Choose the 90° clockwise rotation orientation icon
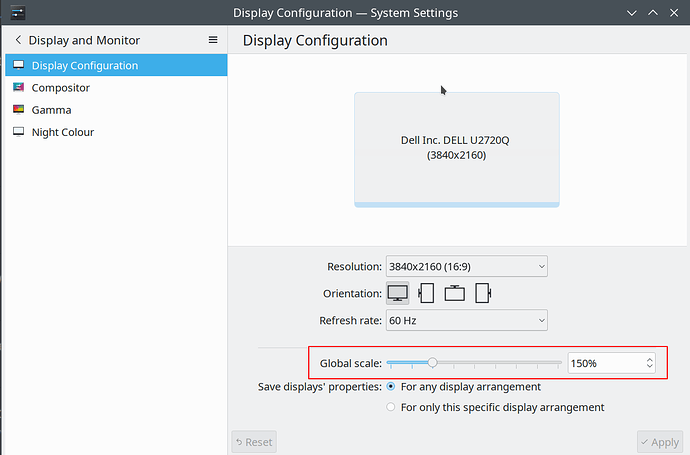The image size is (690, 455). (426, 293)
